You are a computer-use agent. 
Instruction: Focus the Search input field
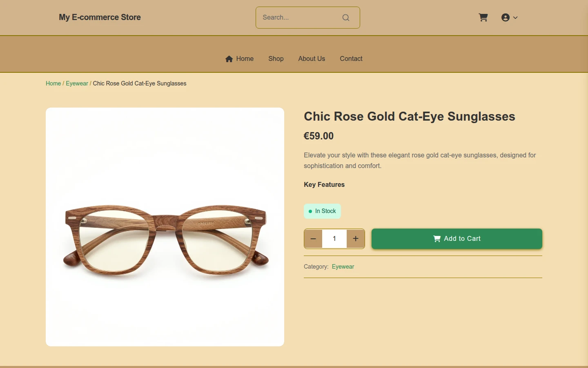307,18
